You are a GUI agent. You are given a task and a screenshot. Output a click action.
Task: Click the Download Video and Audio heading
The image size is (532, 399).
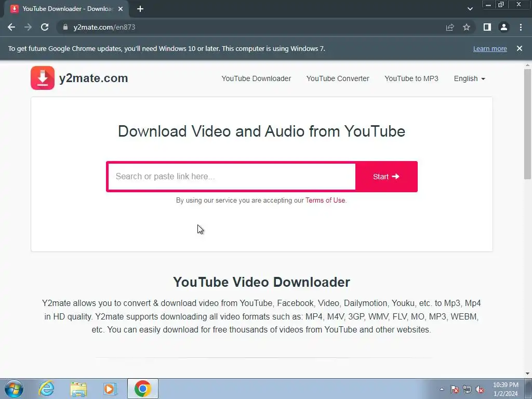261,131
